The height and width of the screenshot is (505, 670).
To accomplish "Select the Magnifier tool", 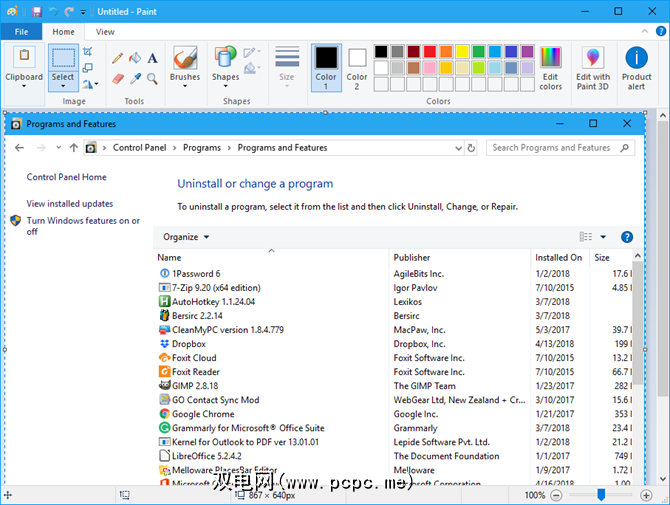I will tap(152, 79).
